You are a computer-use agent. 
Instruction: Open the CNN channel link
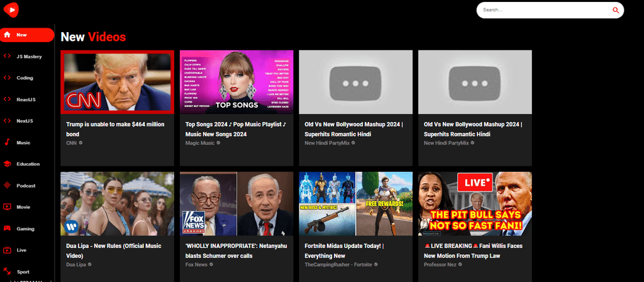point(72,143)
